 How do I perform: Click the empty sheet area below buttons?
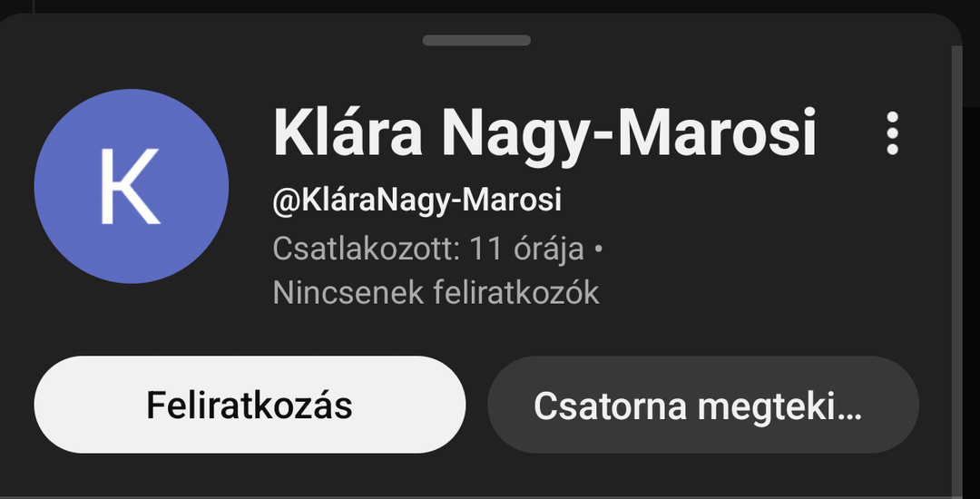[475, 475]
